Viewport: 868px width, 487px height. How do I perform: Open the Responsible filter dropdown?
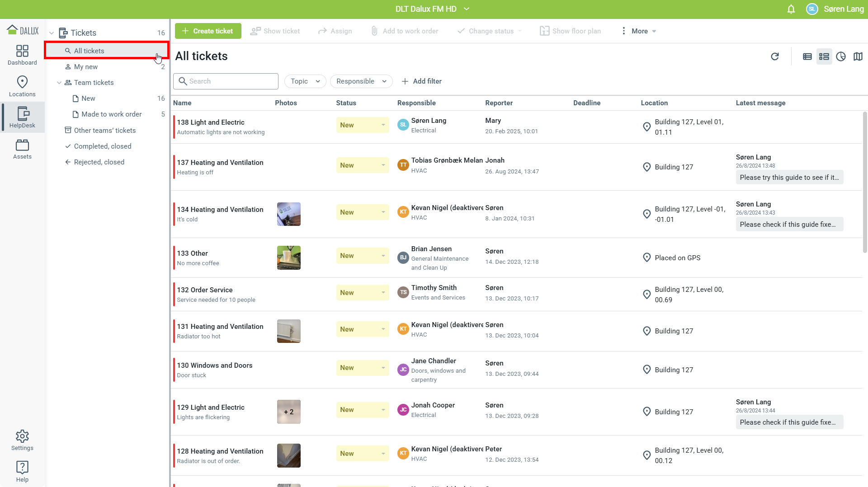[x=361, y=81]
